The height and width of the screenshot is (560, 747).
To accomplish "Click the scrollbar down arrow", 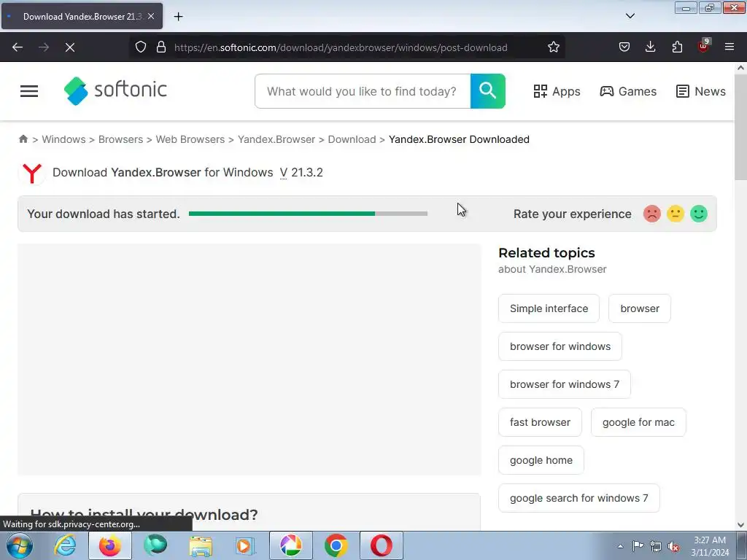I will pos(740,525).
